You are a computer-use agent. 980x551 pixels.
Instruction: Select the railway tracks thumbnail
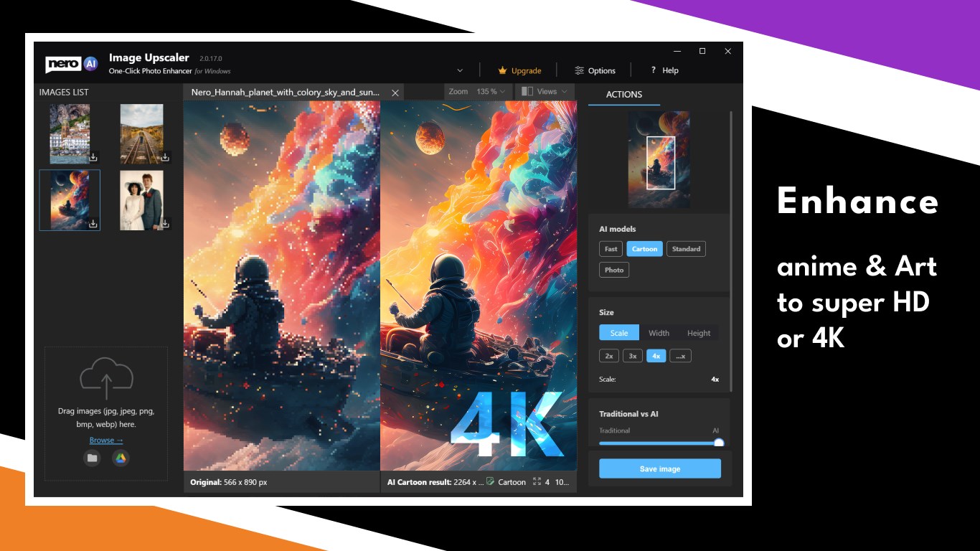pyautogui.click(x=141, y=134)
